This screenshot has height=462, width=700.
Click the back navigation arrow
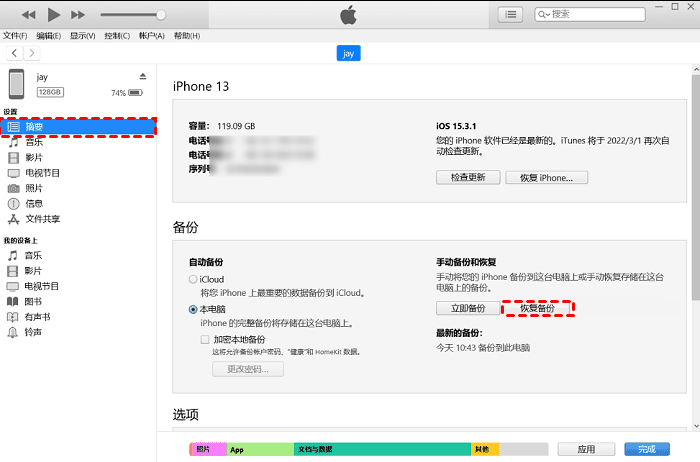tap(12, 52)
